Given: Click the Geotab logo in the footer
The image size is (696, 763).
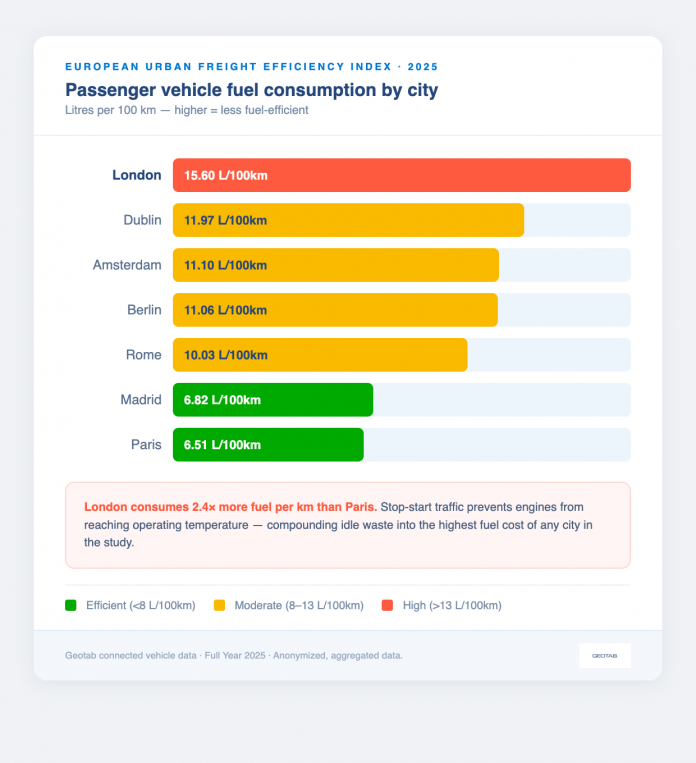Looking at the screenshot, I should point(604,655).
